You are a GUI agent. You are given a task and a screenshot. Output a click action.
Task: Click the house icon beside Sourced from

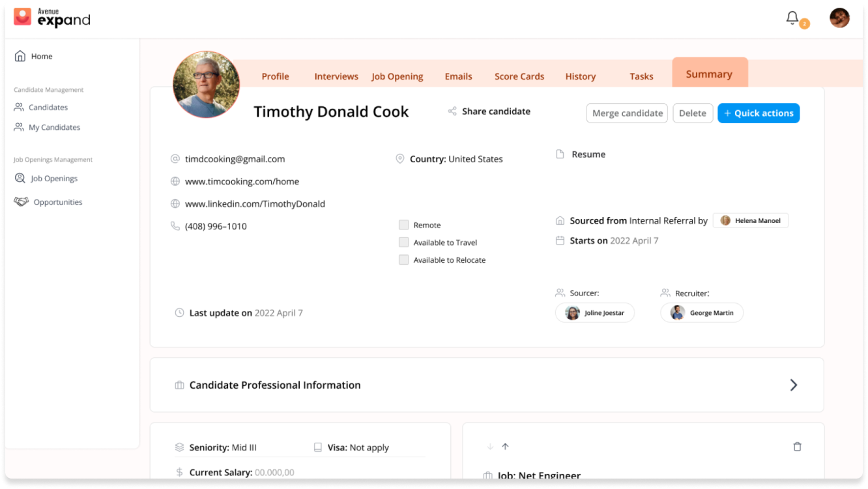pos(560,220)
